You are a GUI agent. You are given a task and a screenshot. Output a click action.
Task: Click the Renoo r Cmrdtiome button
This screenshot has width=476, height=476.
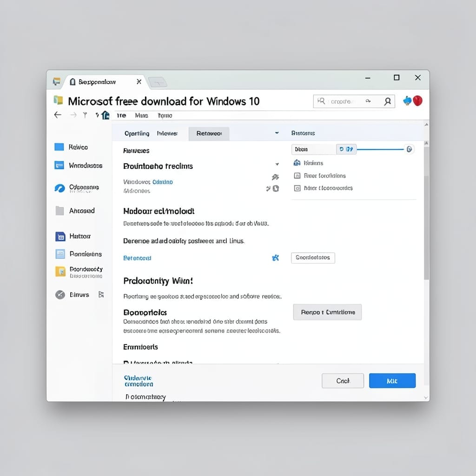pos(327,312)
